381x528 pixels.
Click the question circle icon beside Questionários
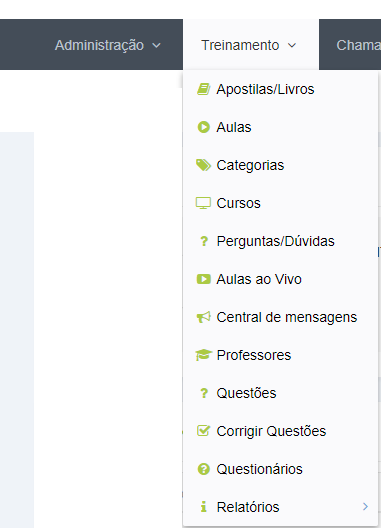tap(203, 469)
